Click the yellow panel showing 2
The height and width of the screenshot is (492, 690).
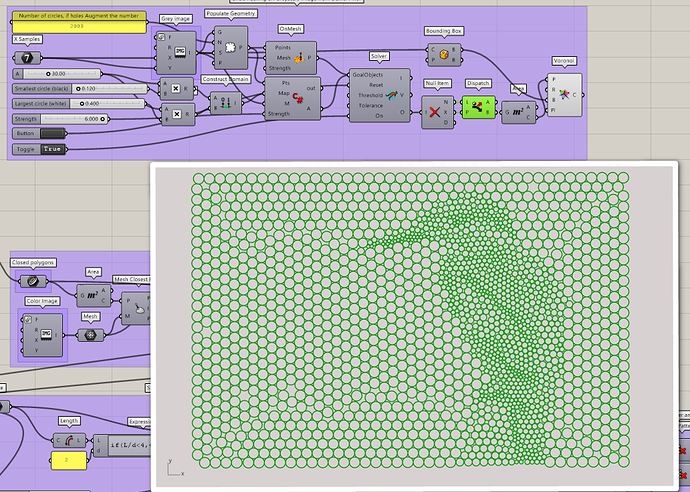[x=68, y=460]
